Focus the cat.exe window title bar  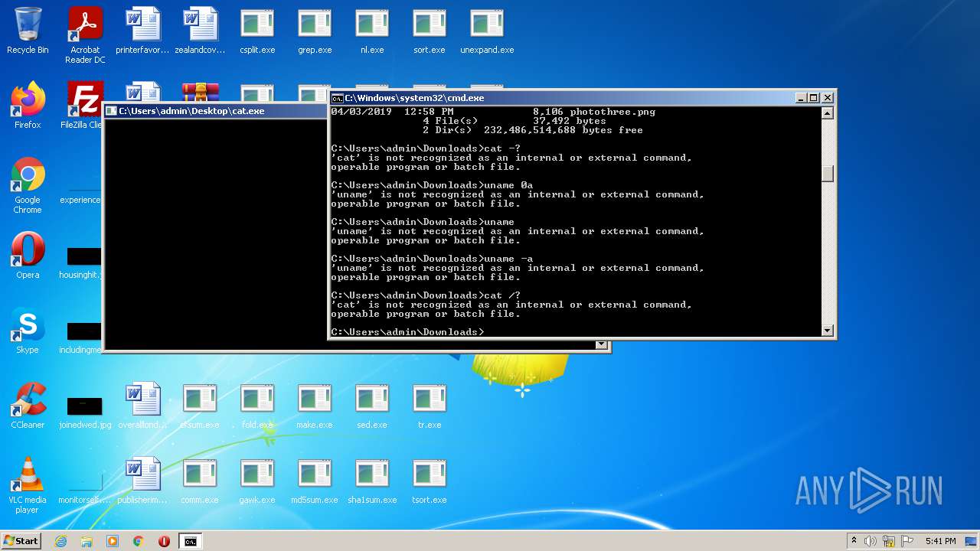point(215,111)
